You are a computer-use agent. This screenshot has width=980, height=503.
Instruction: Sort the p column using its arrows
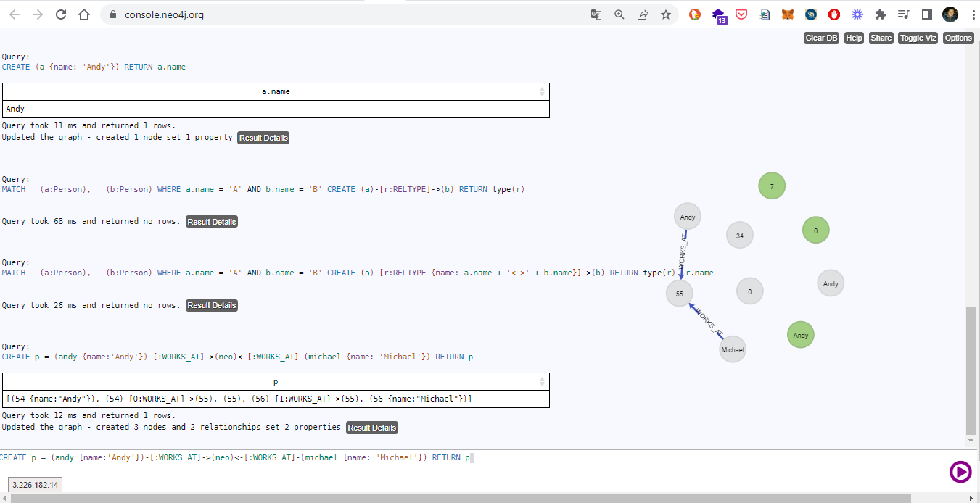[542, 382]
